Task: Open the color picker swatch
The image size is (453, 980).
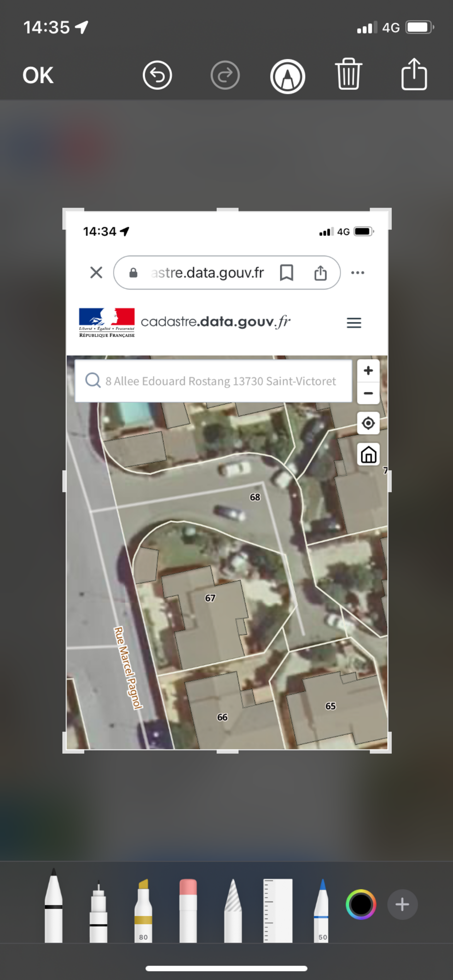Action: [361, 904]
